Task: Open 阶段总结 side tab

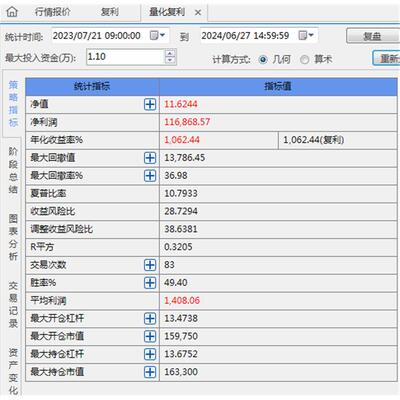Action: click(13, 171)
